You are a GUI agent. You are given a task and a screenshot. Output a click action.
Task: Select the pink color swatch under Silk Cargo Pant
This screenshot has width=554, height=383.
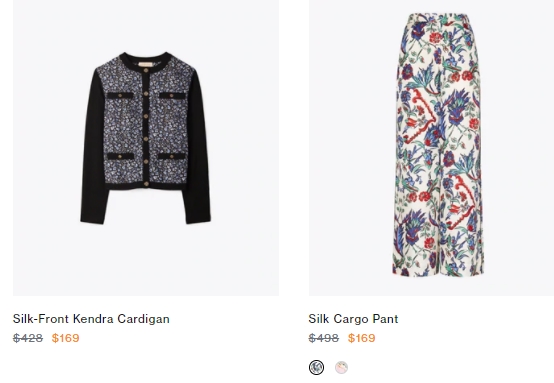(x=341, y=367)
